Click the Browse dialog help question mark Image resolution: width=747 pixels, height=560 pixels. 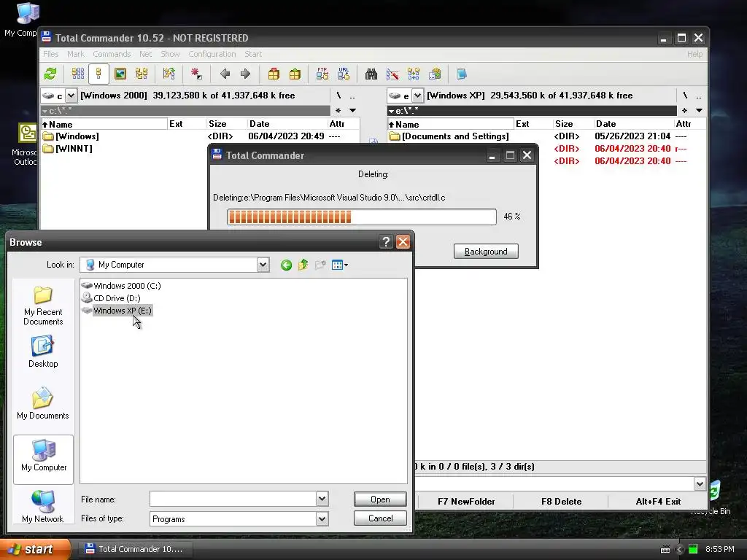386,242
